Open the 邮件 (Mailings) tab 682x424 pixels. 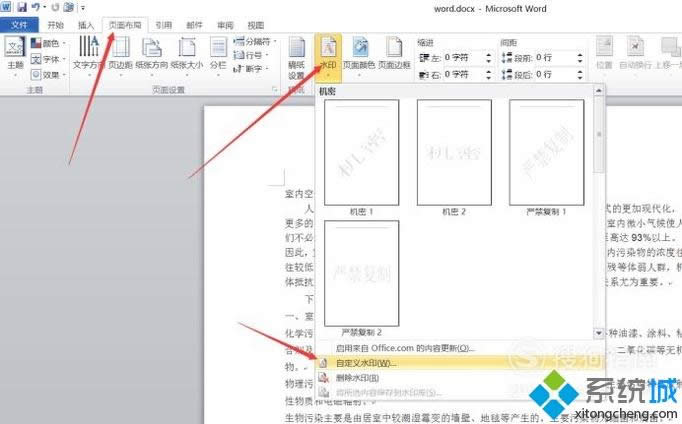(194, 25)
